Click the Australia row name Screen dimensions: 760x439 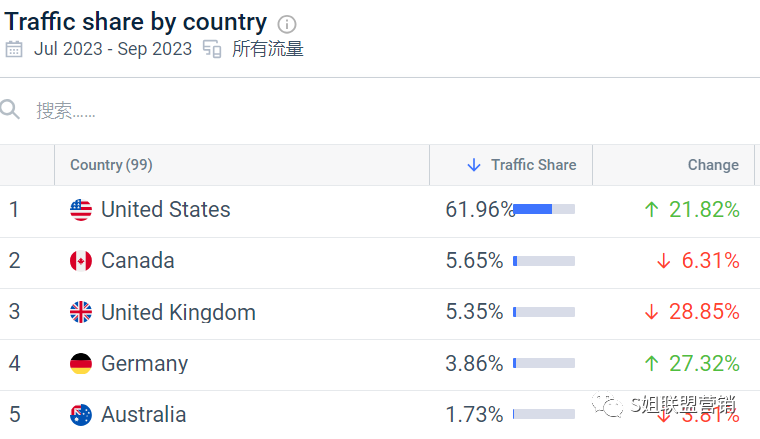coord(143,415)
